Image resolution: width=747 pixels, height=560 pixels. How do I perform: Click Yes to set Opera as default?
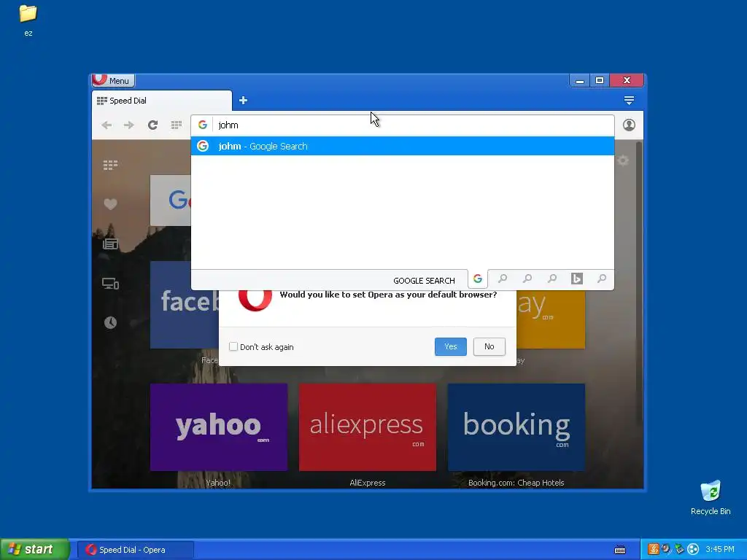pyautogui.click(x=450, y=346)
